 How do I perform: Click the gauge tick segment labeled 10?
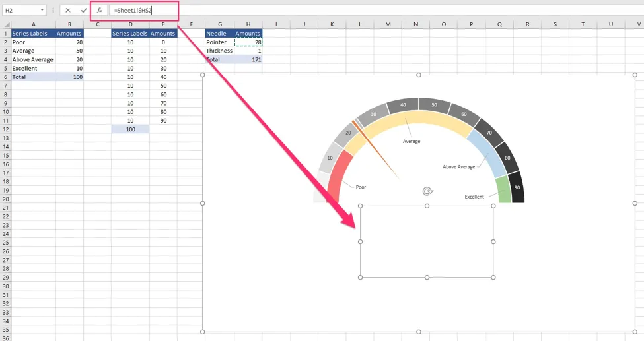pyautogui.click(x=330, y=158)
